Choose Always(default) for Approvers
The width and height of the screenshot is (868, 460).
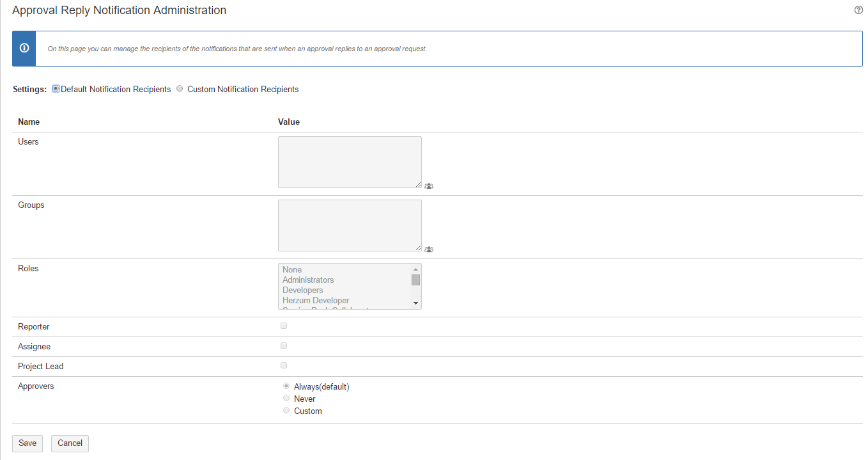tap(286, 386)
